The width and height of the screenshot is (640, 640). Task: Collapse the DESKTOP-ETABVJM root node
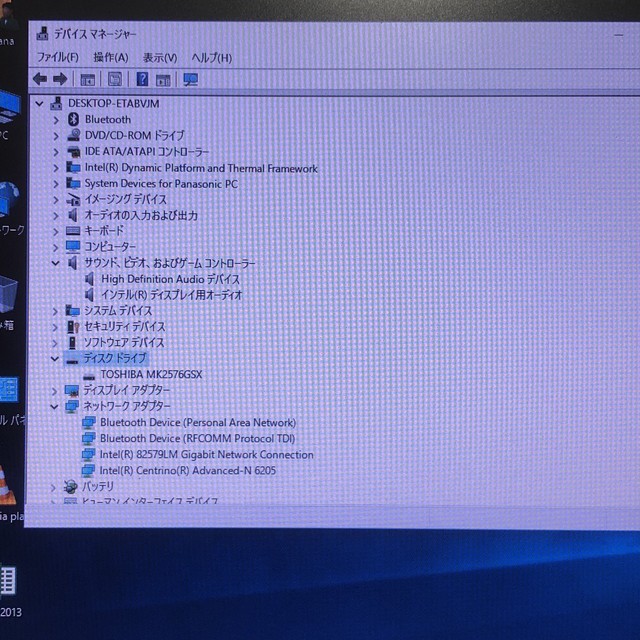[x=39, y=104]
